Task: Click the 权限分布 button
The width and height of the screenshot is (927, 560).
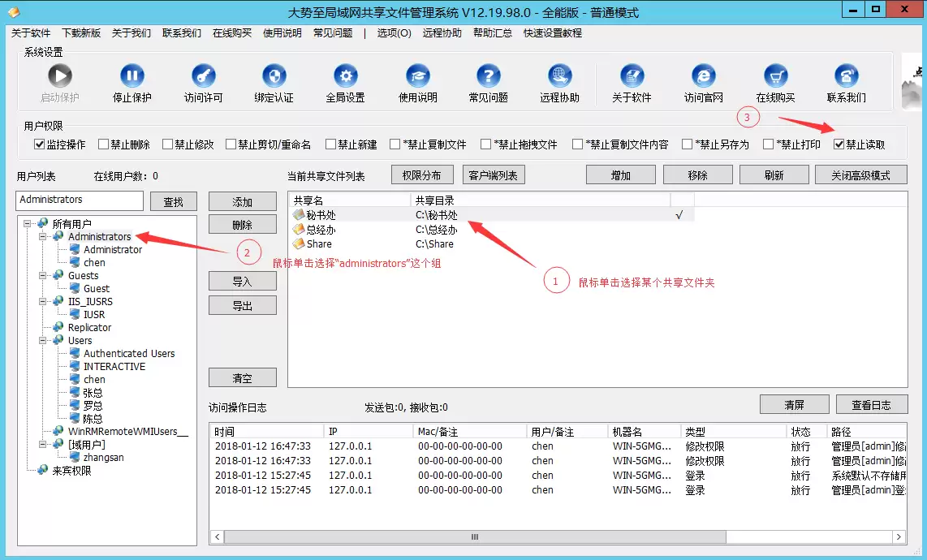Action: pos(422,175)
